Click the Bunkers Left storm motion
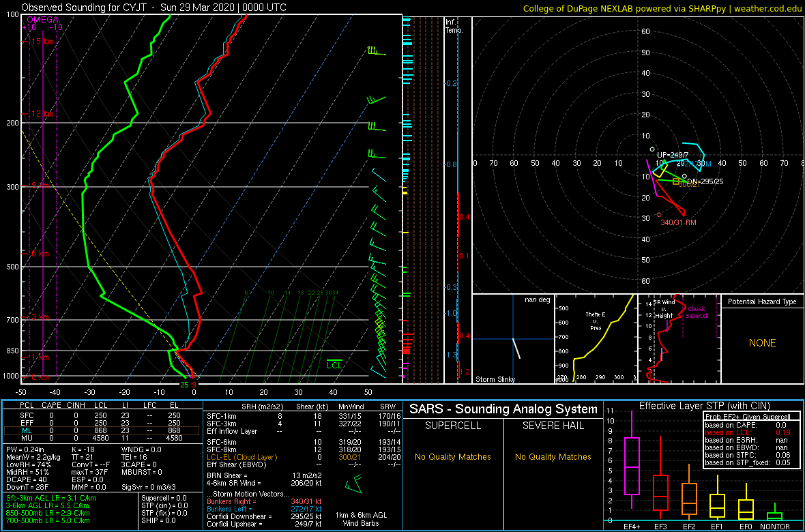This screenshot has height=532, width=805. click(x=265, y=508)
